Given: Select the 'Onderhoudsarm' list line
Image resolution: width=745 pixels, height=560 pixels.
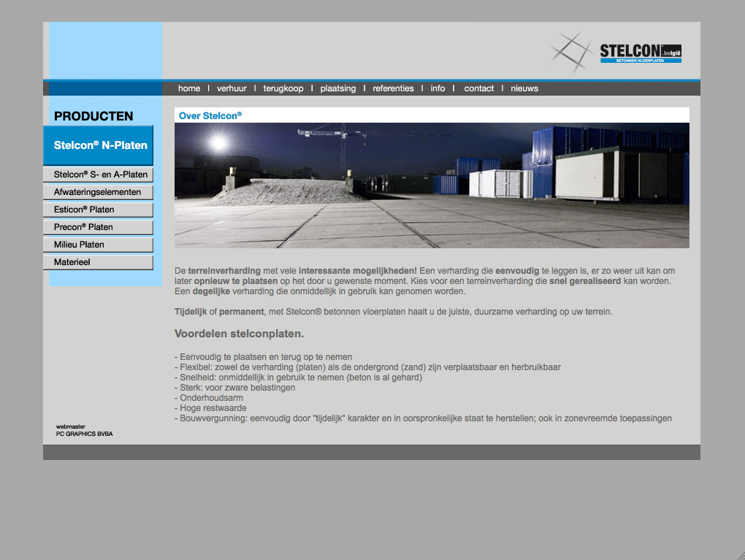Looking at the screenshot, I should (x=209, y=398).
